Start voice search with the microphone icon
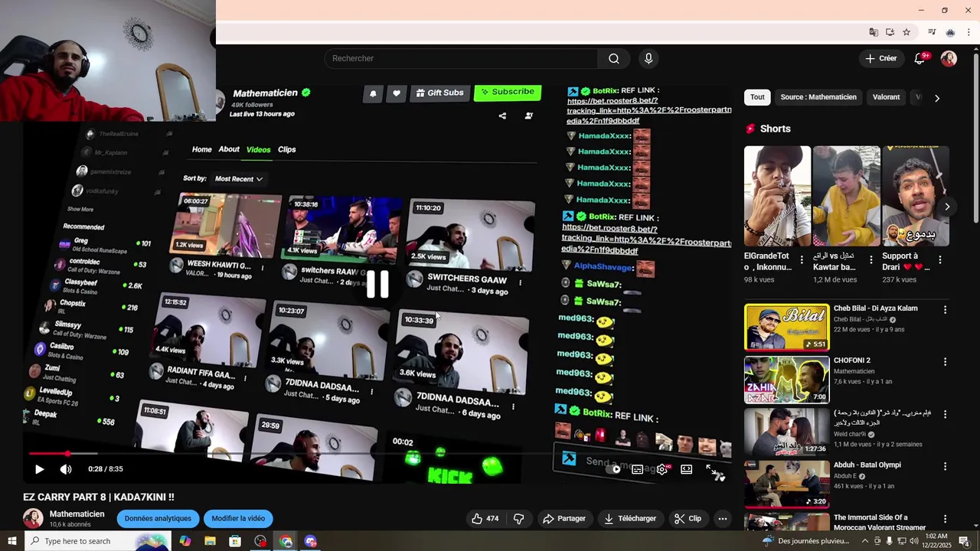The width and height of the screenshot is (980, 551). click(x=648, y=59)
